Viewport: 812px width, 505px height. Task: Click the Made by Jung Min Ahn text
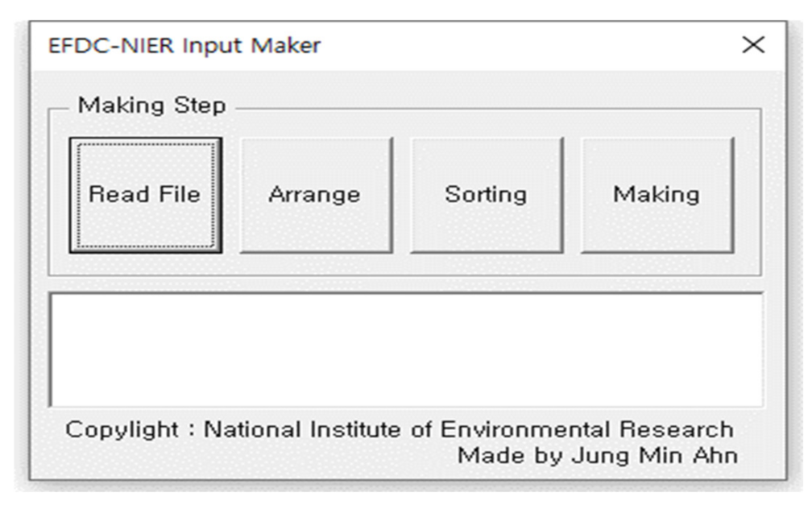tap(597, 455)
